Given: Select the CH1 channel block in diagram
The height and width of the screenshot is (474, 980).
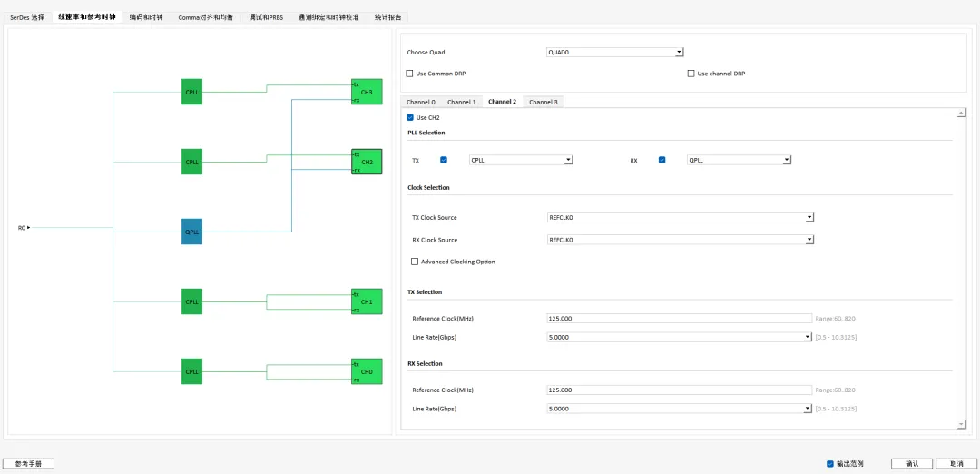Looking at the screenshot, I should click(x=367, y=301).
